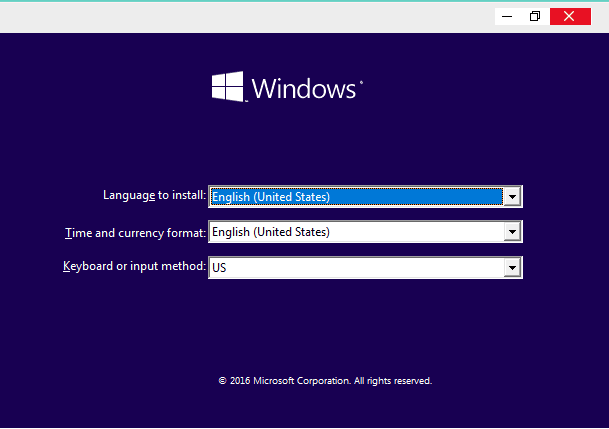The image size is (609, 429).
Task: Click the Windows wordmark text
Action: 304,89
